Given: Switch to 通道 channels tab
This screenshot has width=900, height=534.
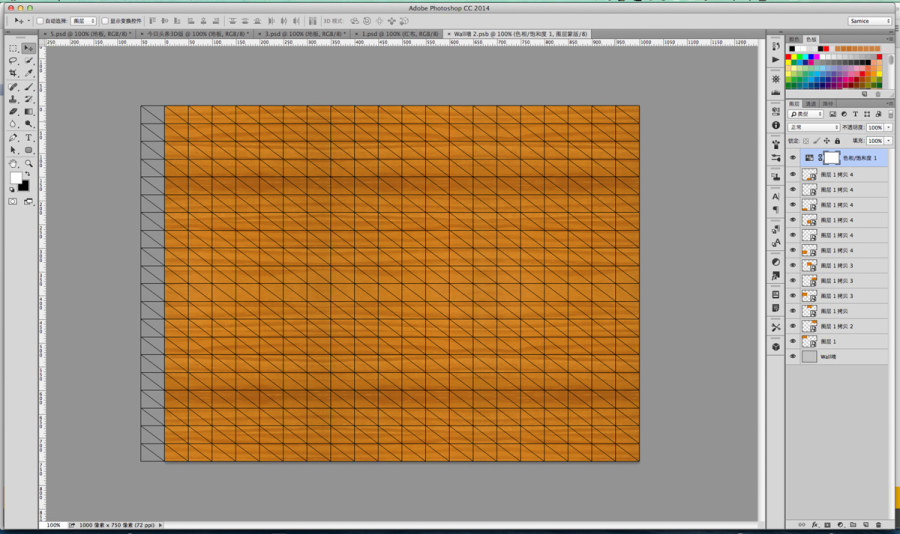Looking at the screenshot, I should point(810,103).
